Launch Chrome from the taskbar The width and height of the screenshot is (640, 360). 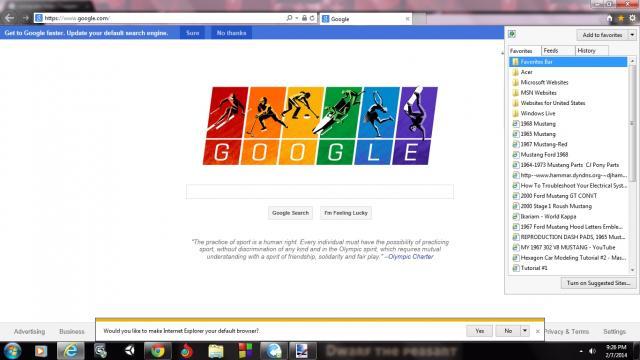point(158,351)
